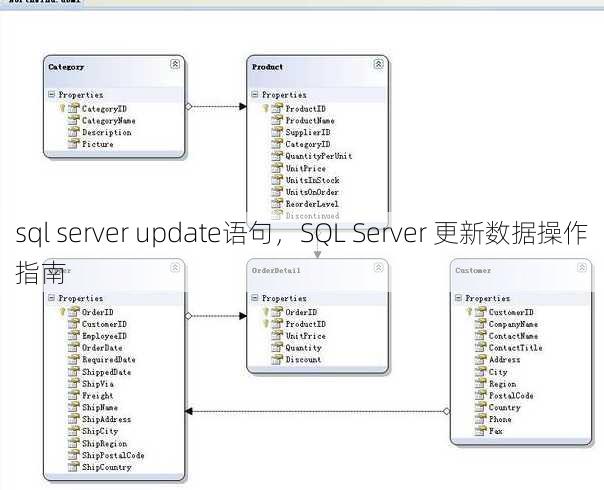
Task: Click the OrderDate property icon
Action: tap(73, 347)
